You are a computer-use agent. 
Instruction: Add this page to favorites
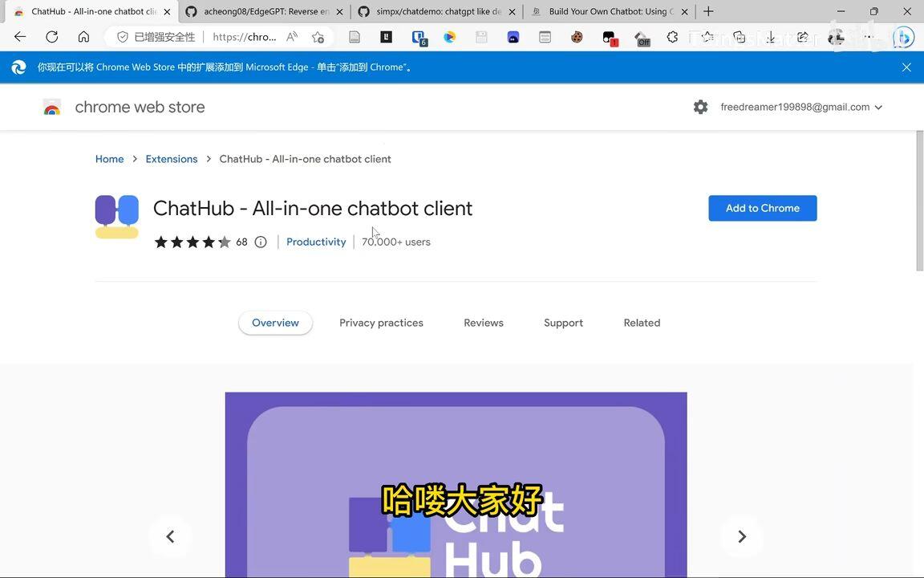pos(318,37)
